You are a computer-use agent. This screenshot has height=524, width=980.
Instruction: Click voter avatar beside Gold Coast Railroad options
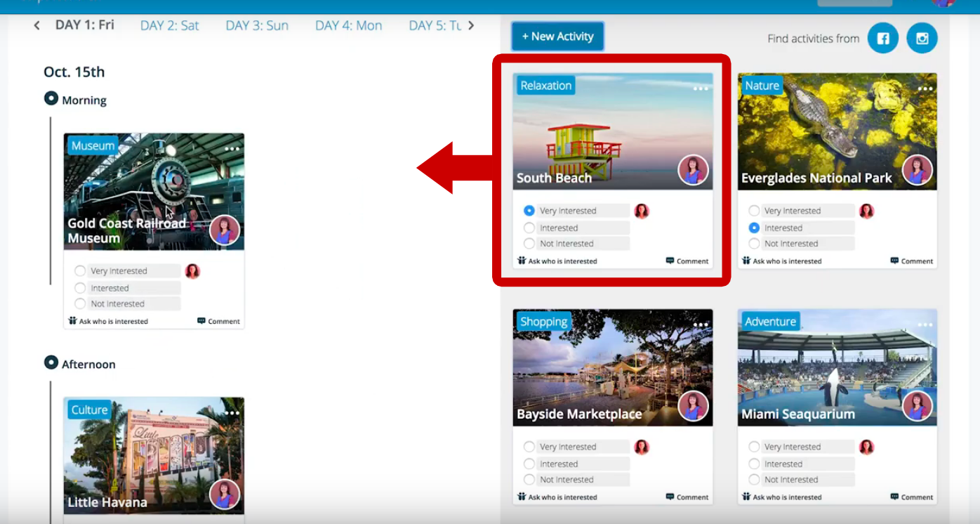click(x=192, y=271)
